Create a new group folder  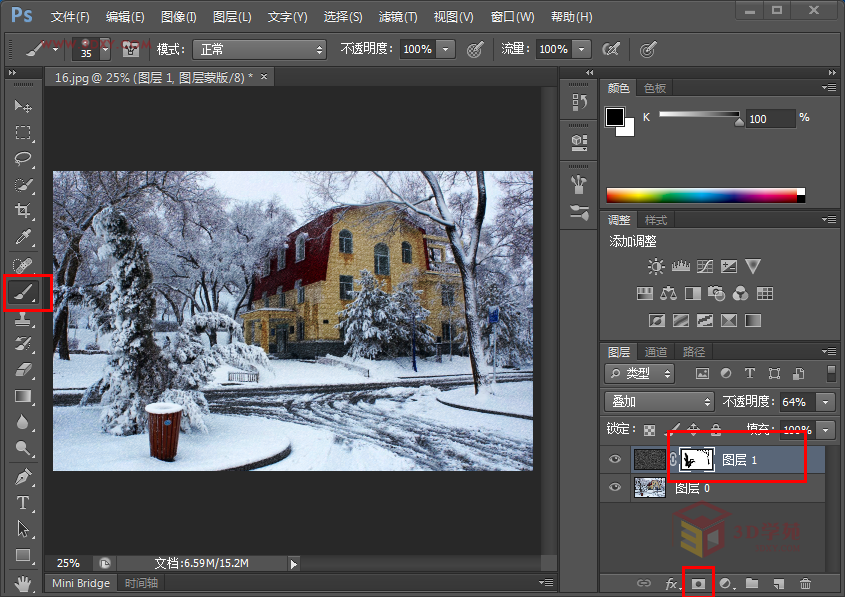coord(752,584)
